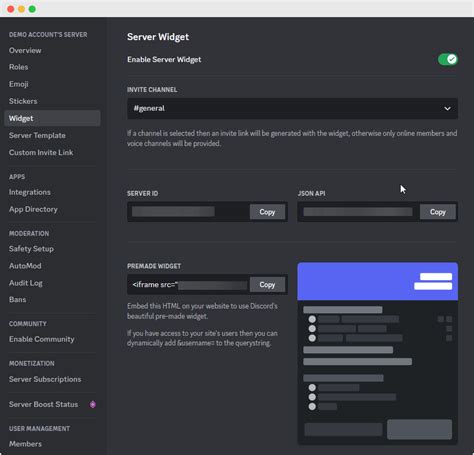Click the "DEMO ACCOUNT'S SERVER" sidebar header

(x=48, y=35)
